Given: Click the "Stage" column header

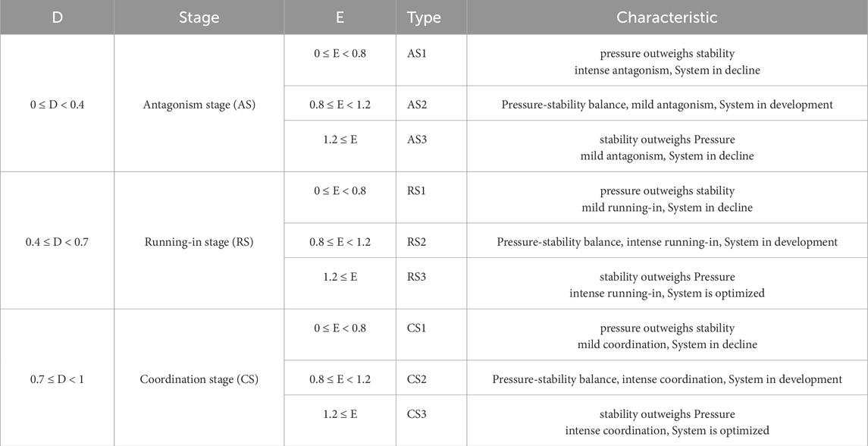Looking at the screenshot, I should coord(199,17).
